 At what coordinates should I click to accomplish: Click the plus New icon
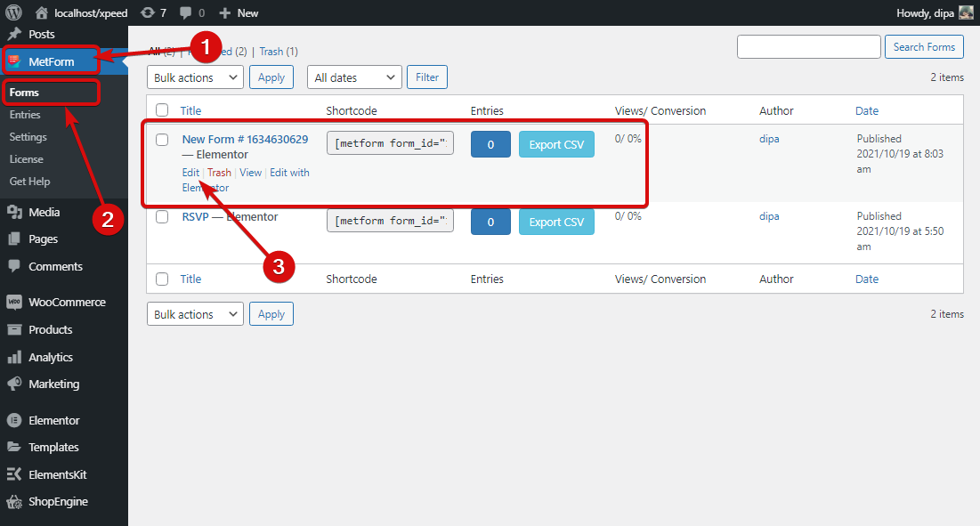[225, 12]
